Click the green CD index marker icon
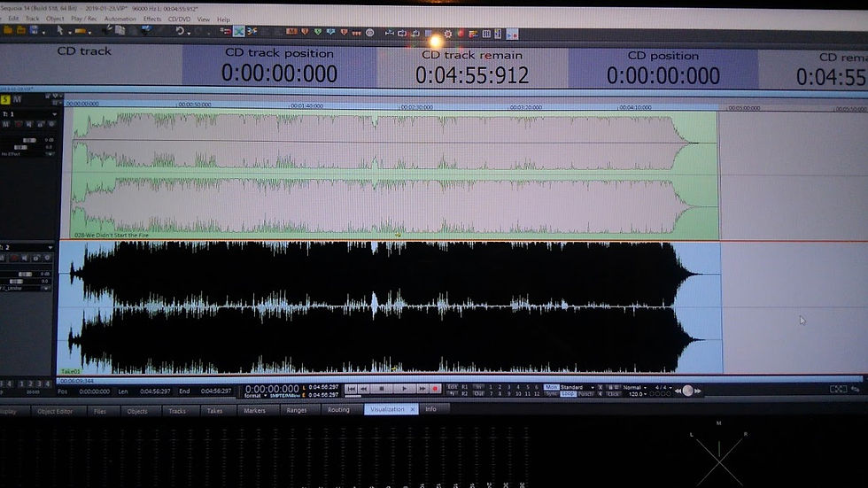 (318, 32)
